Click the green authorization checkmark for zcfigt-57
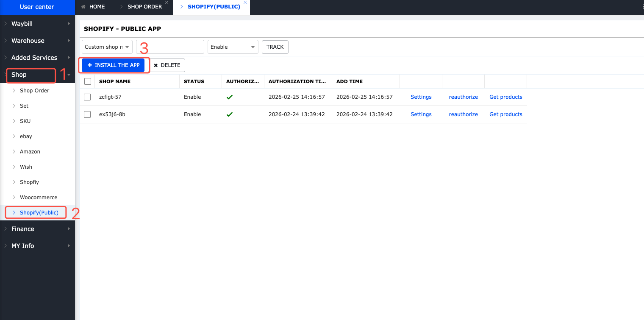This screenshot has height=320, width=644. (x=230, y=97)
